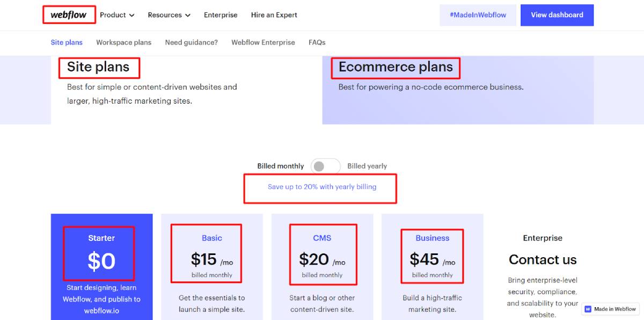Click the #MadeInWebflow button
The image size is (644, 320).
478,15
